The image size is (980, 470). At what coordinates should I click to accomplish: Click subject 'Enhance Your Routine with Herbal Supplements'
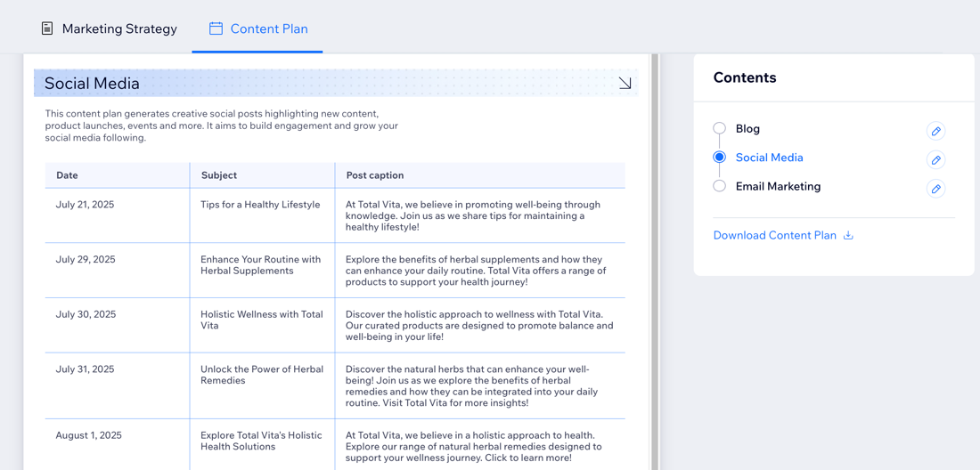tap(261, 264)
